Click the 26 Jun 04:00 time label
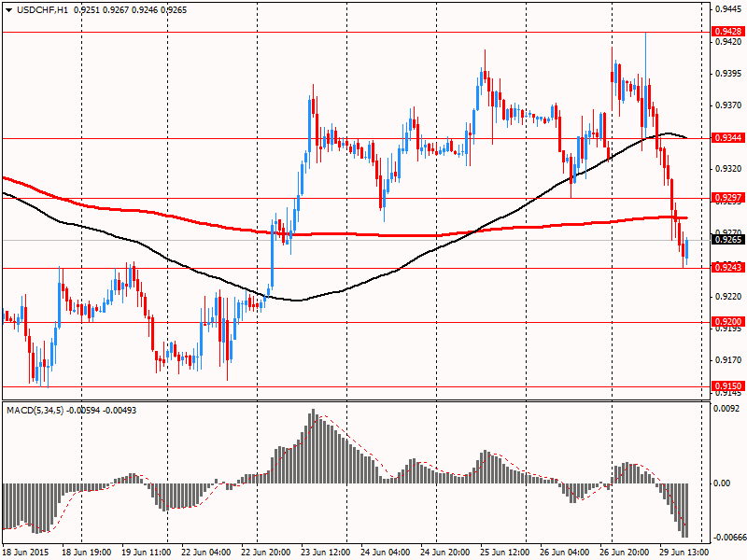The height and width of the screenshot is (560, 747). point(565,553)
